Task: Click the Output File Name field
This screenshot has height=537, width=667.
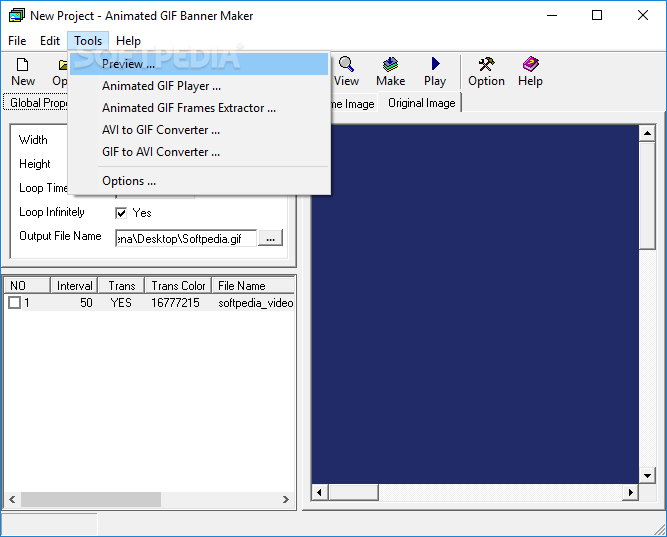Action: (x=186, y=238)
